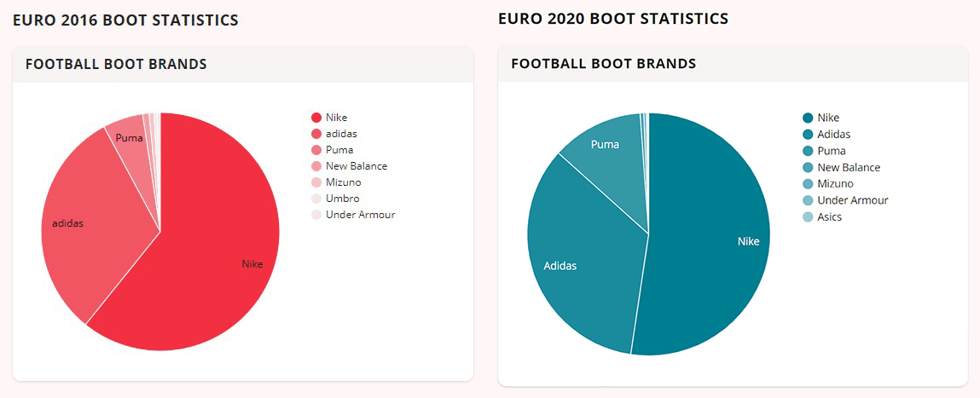
Task: Click the Umbro legend entry
Action: click(x=342, y=199)
